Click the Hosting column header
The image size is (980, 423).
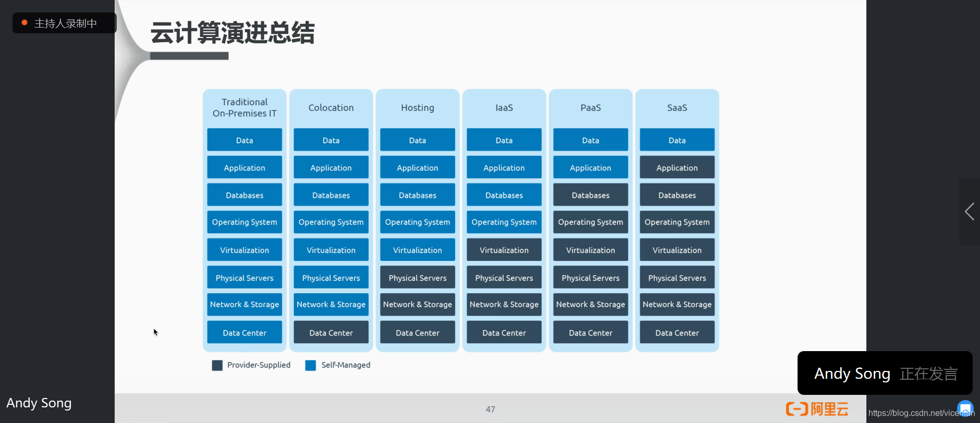(418, 108)
